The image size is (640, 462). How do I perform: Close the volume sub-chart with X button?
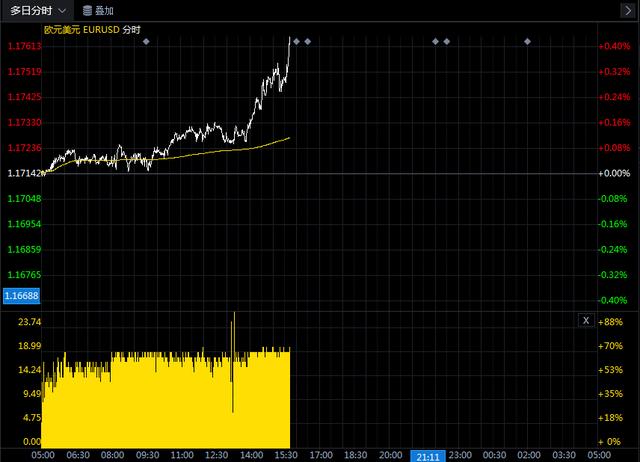pyautogui.click(x=586, y=320)
